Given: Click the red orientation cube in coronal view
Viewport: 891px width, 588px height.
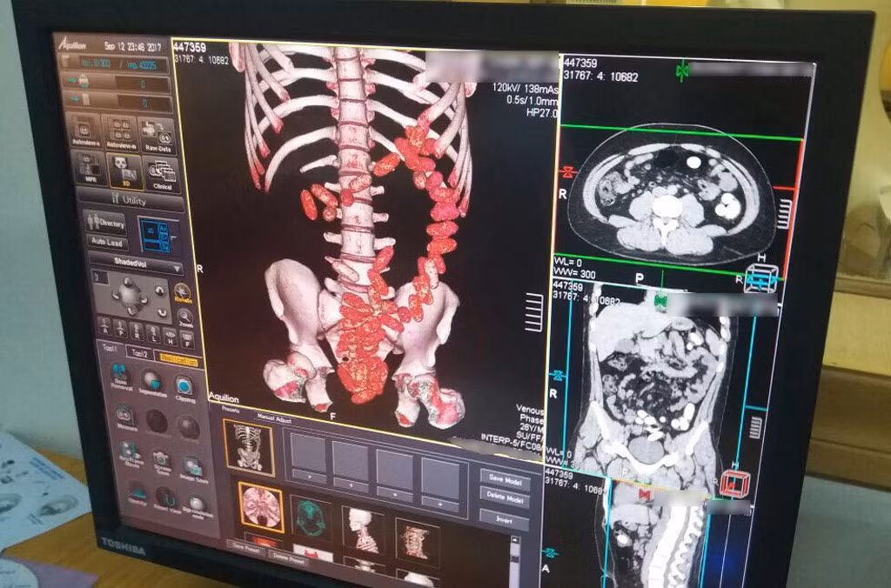Looking at the screenshot, I should 735,483.
